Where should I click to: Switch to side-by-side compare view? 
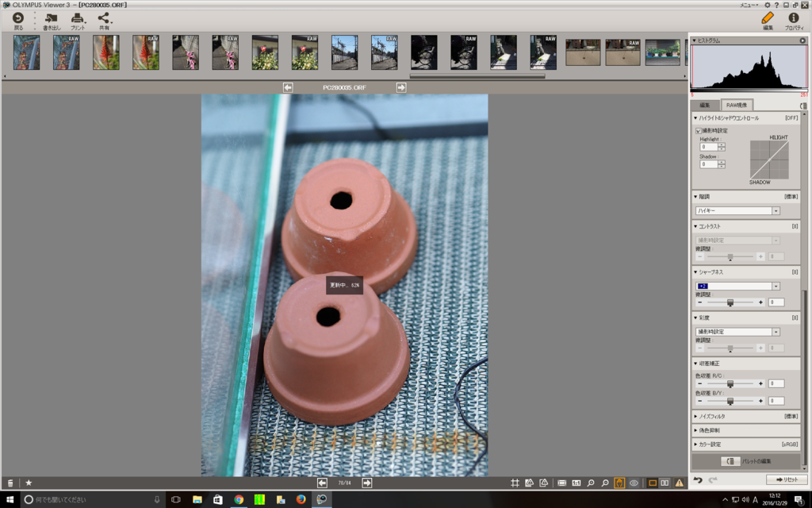pos(665,483)
